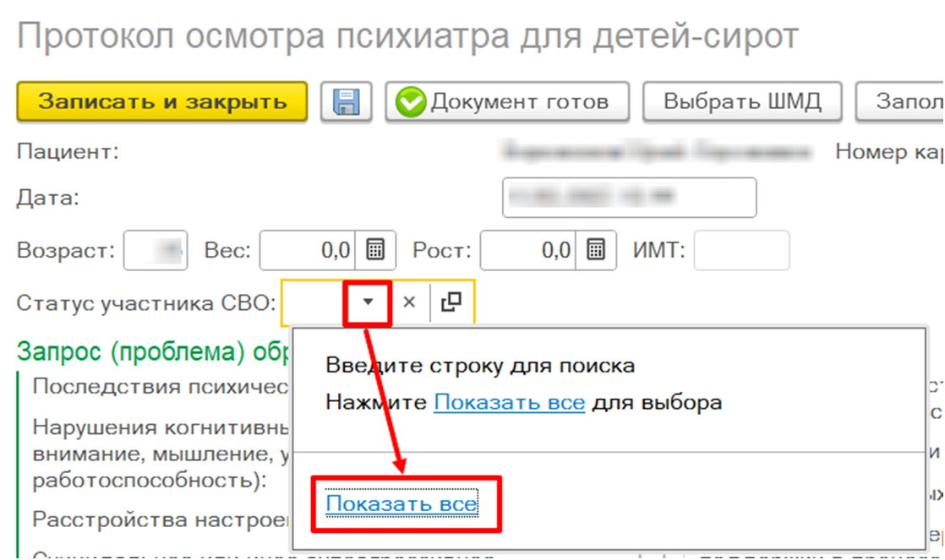Focus the Дата input field
The width and height of the screenshot is (945, 560).
[x=629, y=198]
